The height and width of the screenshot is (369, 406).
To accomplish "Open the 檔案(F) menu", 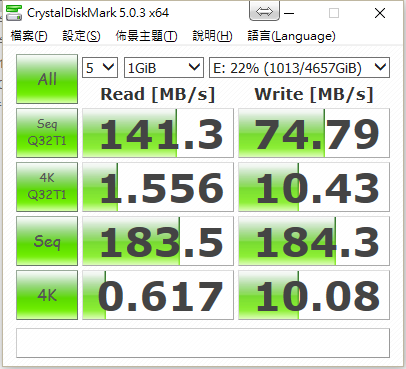I will 29,36.
